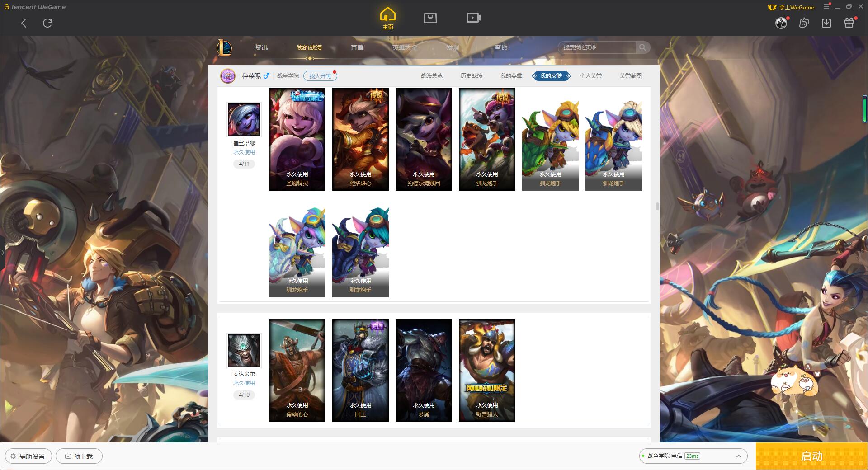The height and width of the screenshot is (470, 868).
Task: Open 发现 tab
Action: [x=453, y=47]
